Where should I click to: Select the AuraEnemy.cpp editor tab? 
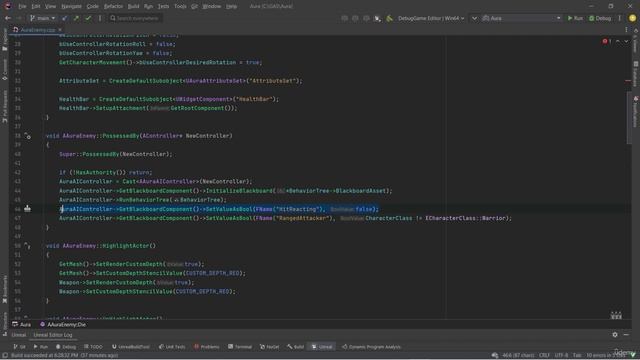pyautogui.click(x=37, y=30)
